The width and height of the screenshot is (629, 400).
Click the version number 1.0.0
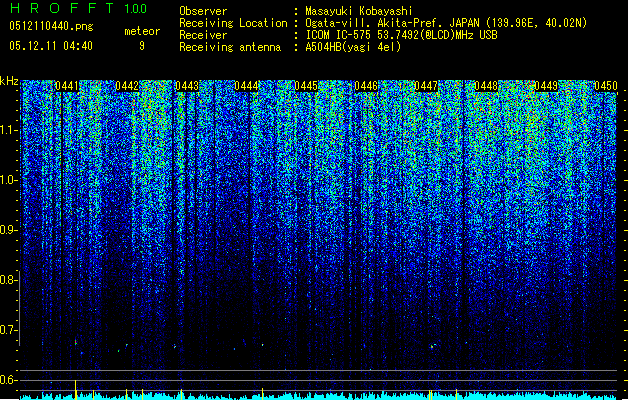(x=136, y=8)
